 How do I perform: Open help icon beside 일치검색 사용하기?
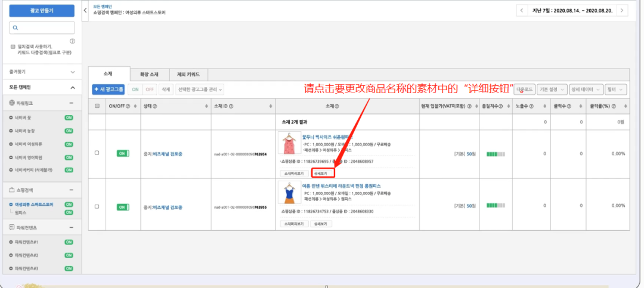click(72, 41)
